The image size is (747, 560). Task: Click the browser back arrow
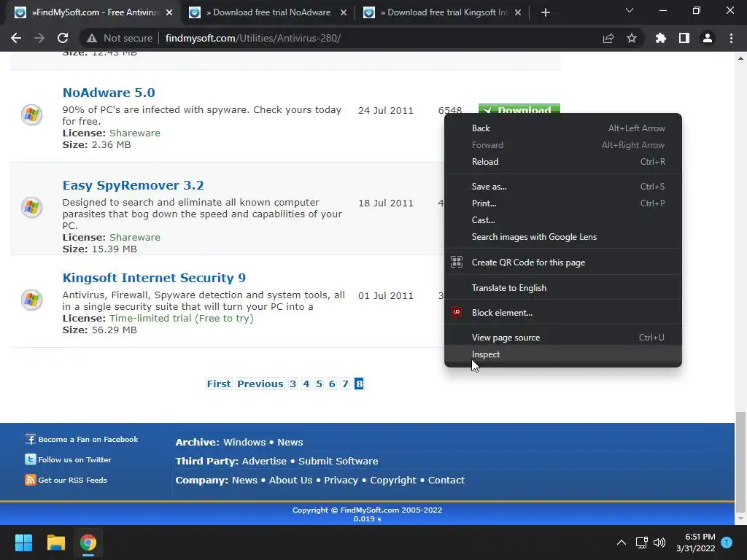16,38
